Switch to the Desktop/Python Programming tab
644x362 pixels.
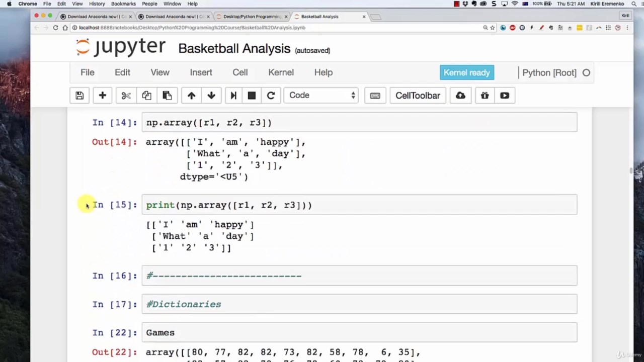click(x=252, y=17)
